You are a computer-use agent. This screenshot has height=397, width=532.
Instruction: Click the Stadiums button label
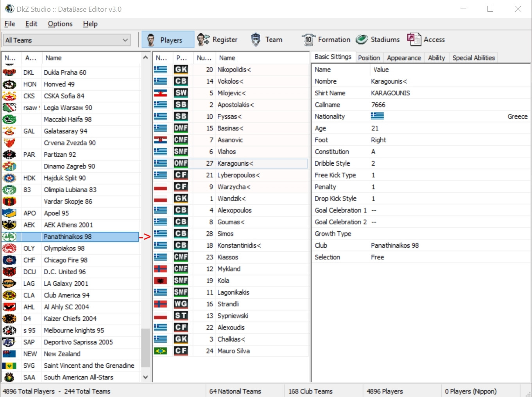click(x=385, y=39)
